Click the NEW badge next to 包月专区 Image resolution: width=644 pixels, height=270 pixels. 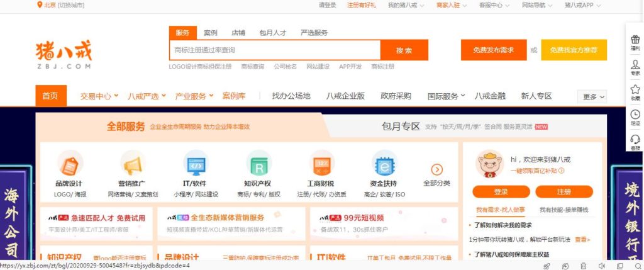[541, 127]
